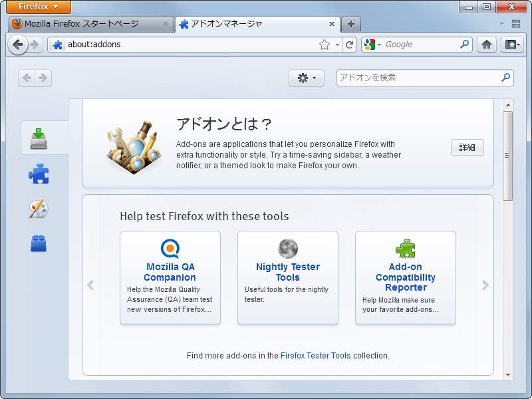Close the Mozilla Firefox スタートページ tab
The image size is (532, 399).
[x=165, y=24]
